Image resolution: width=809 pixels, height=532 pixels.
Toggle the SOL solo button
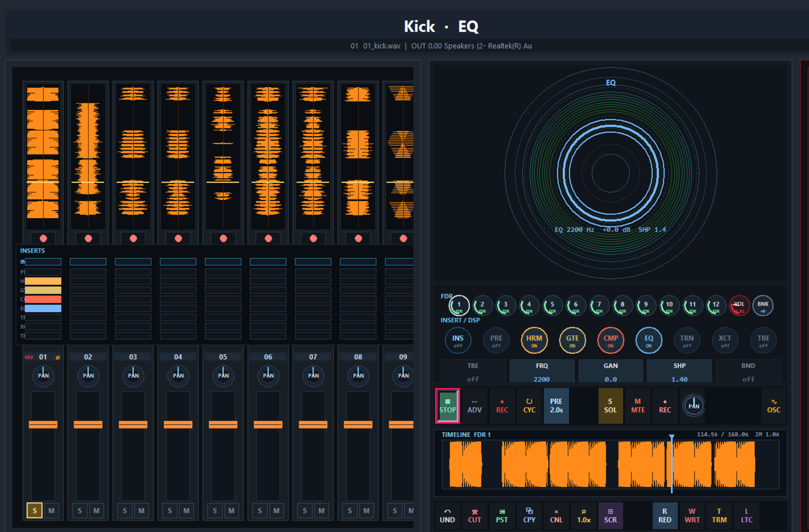click(610, 406)
